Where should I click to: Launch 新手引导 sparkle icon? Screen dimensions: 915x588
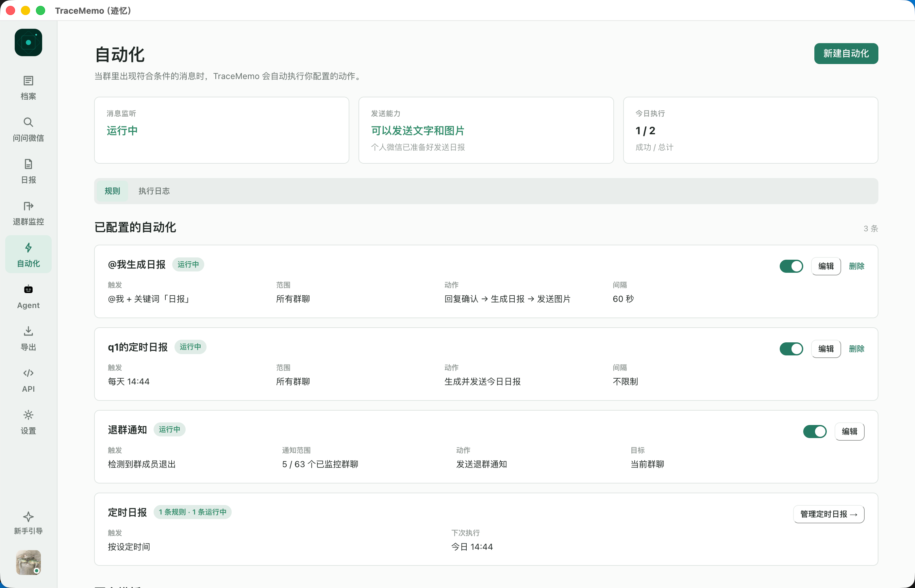tap(28, 517)
